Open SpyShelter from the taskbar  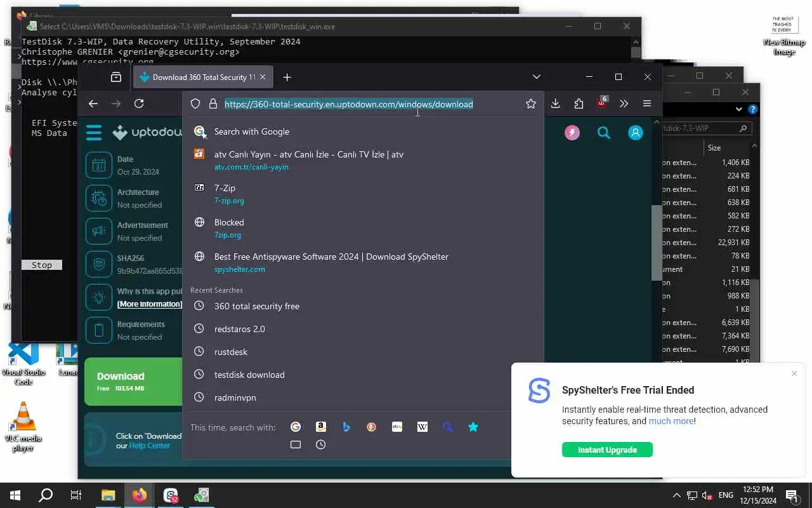pos(171,495)
